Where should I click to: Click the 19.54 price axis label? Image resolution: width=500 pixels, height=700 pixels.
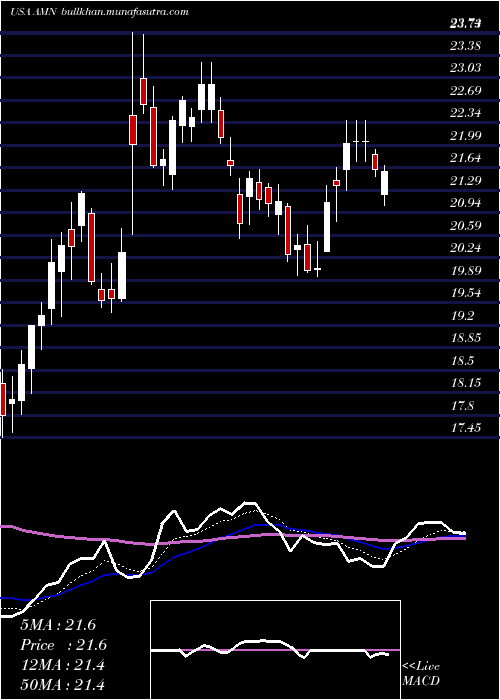point(466,293)
